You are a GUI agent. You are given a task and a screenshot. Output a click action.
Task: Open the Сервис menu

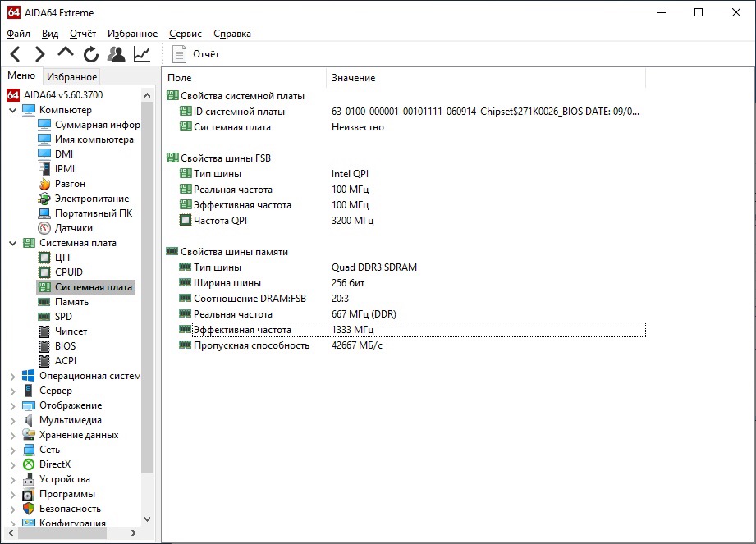point(186,34)
